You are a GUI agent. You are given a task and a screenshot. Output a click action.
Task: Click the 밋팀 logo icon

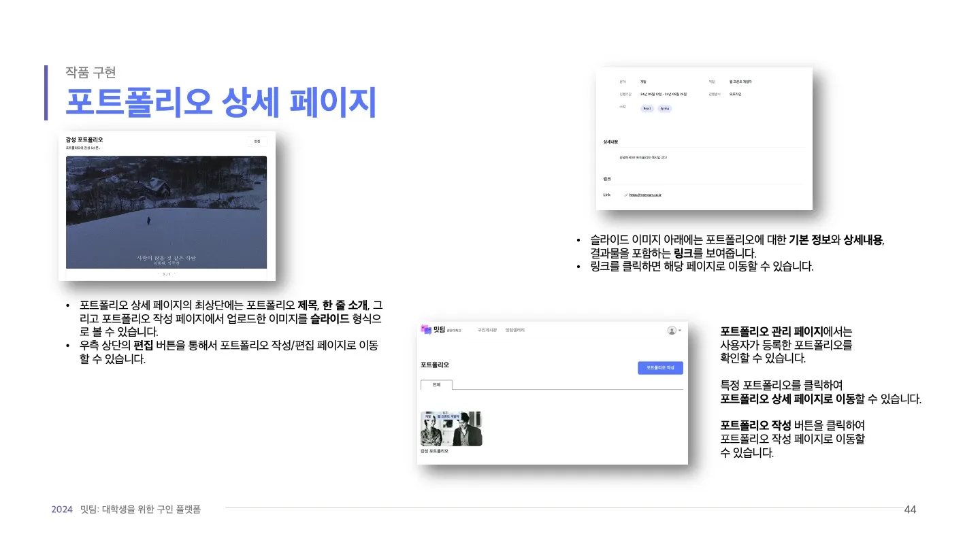(427, 329)
